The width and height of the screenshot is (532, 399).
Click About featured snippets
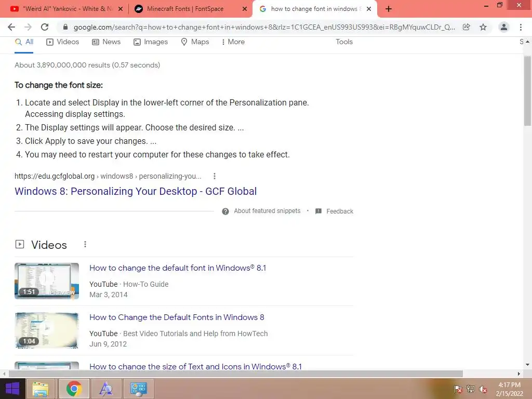point(267,211)
